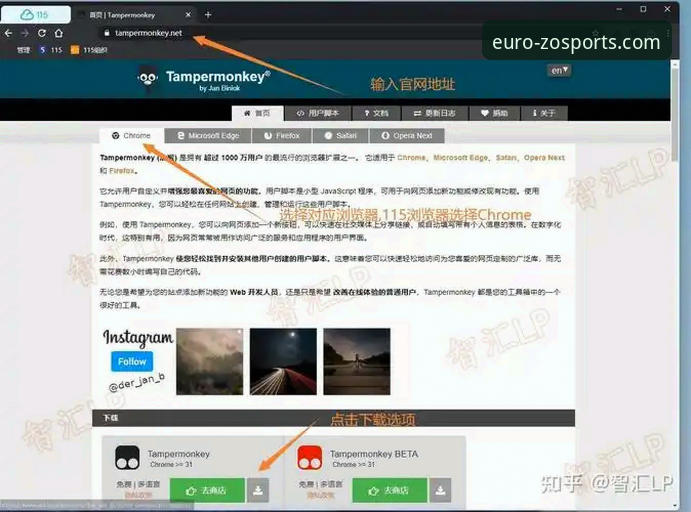Click the Firefox link in description

tap(122, 171)
